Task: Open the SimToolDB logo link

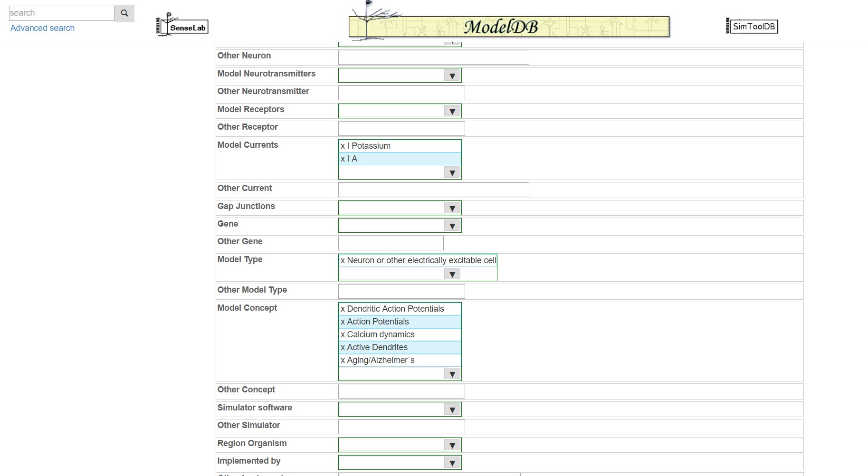Action: point(752,26)
